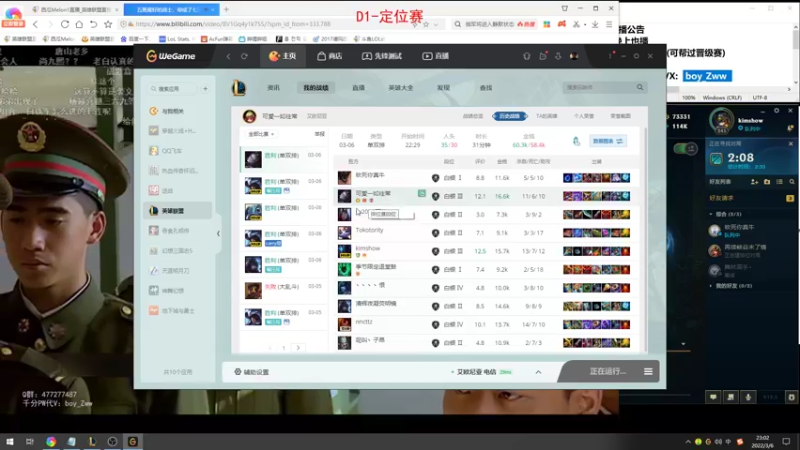
Task: Click the search apps field in WeGame sidebar
Action: [x=172, y=89]
